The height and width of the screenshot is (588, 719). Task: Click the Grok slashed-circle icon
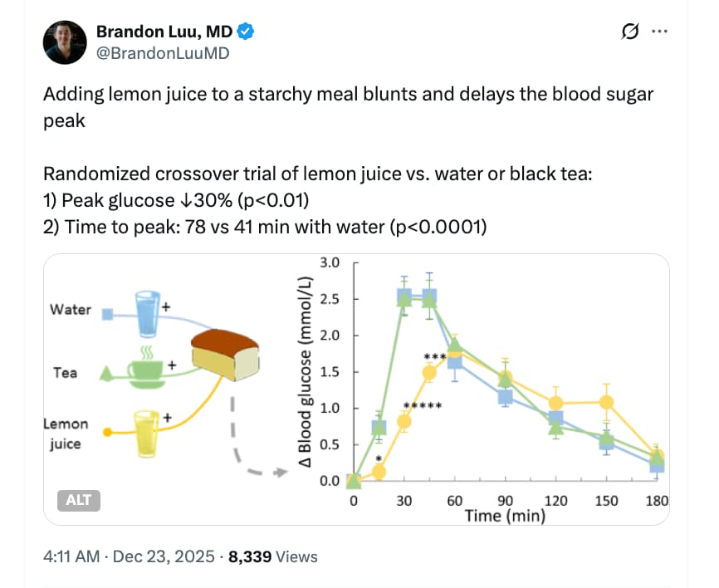[630, 32]
